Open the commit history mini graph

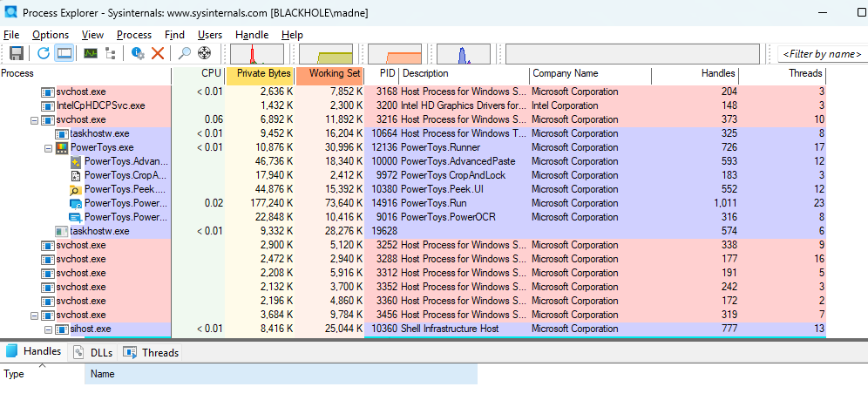326,54
